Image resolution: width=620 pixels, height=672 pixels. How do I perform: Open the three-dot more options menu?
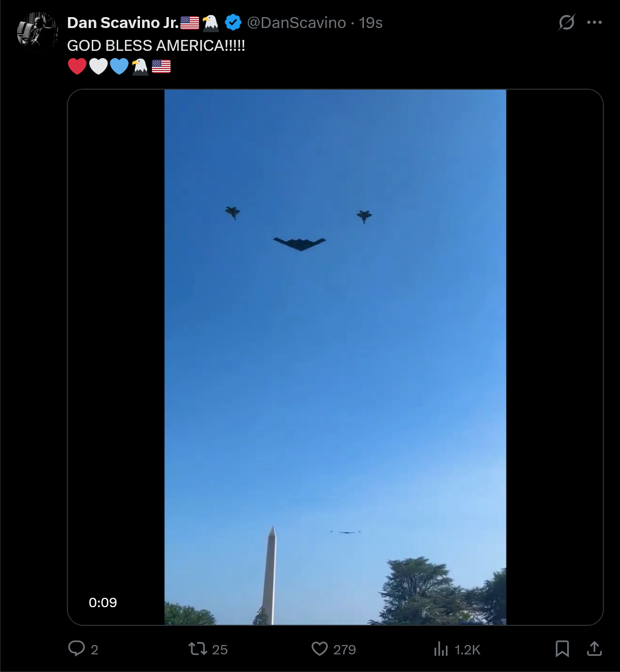pyautogui.click(x=595, y=22)
